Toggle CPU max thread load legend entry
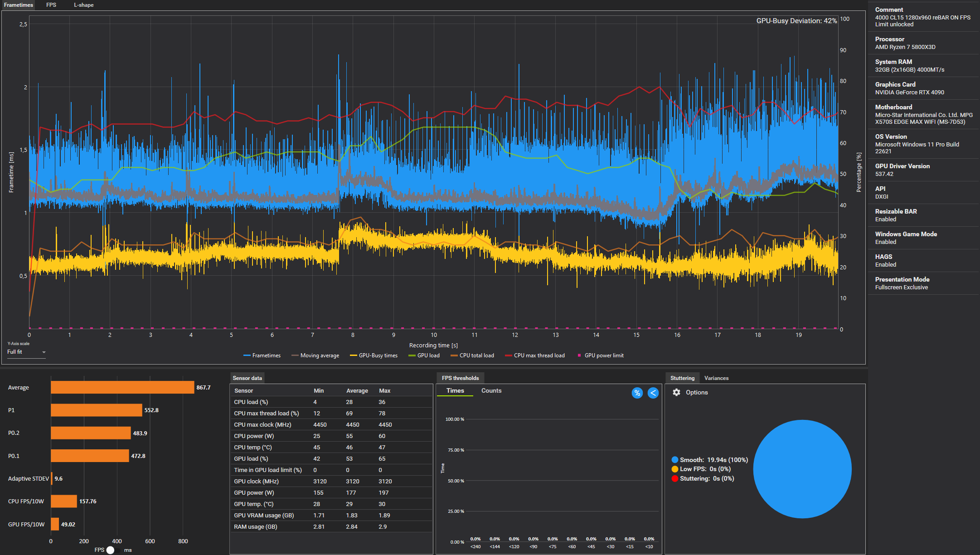Viewport: 980px width, 555px height. [534, 355]
